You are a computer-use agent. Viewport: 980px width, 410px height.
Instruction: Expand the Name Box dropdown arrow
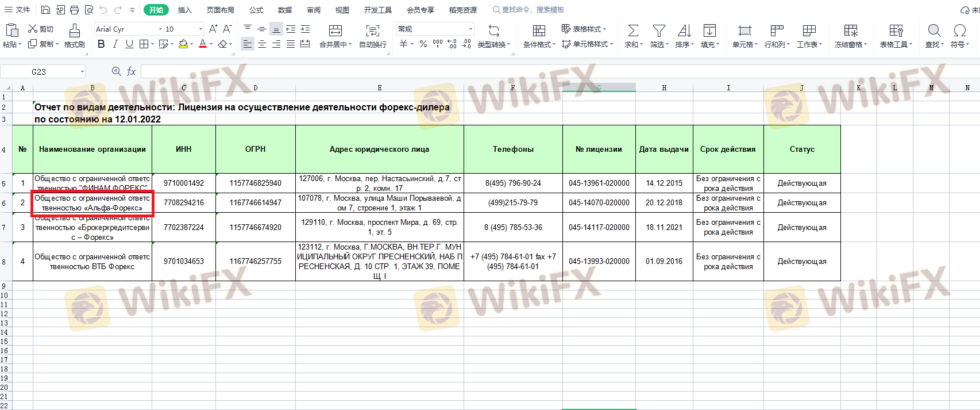[82, 71]
